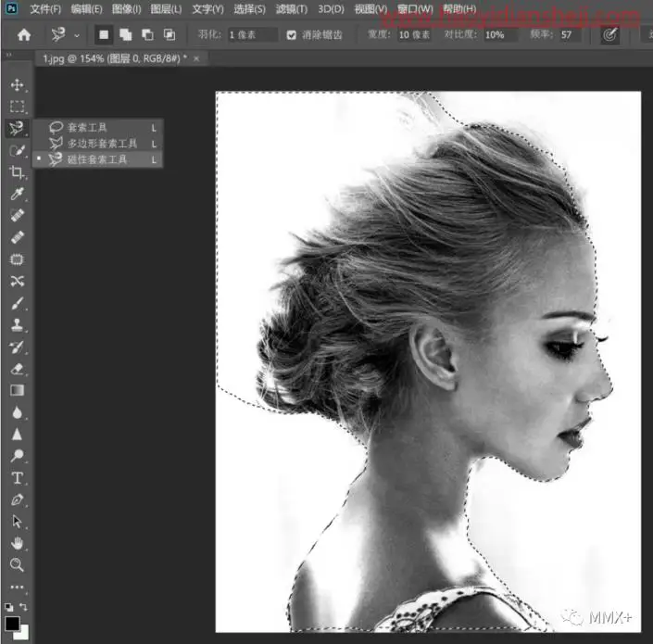Select the Crop tool
This screenshot has width=653, height=644.
tap(17, 172)
